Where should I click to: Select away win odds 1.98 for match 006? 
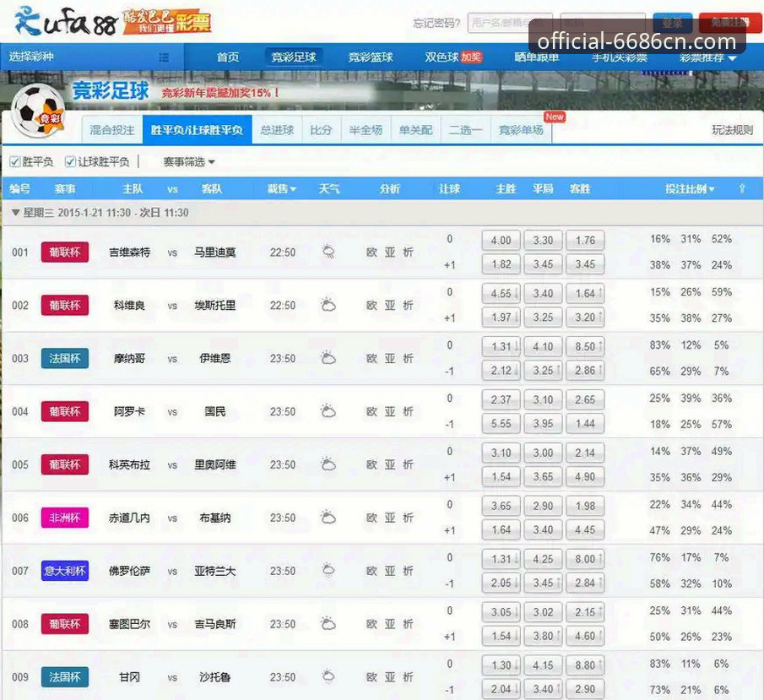pos(585,506)
